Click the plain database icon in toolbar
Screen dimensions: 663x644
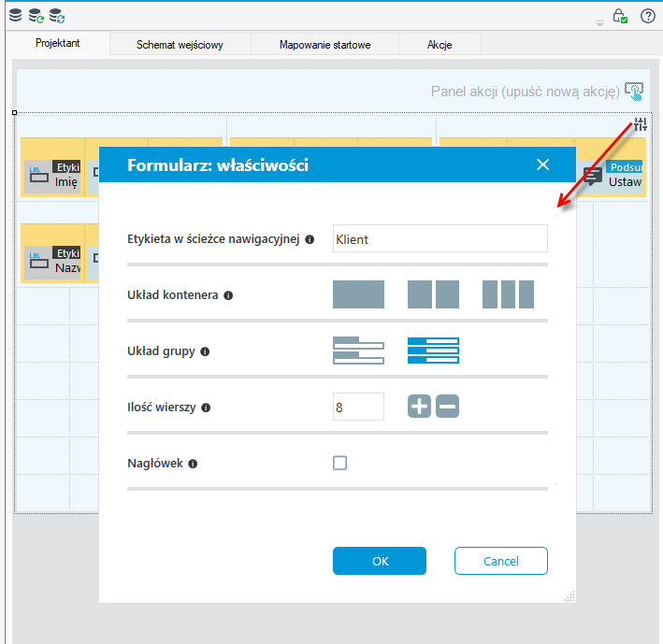[15, 15]
